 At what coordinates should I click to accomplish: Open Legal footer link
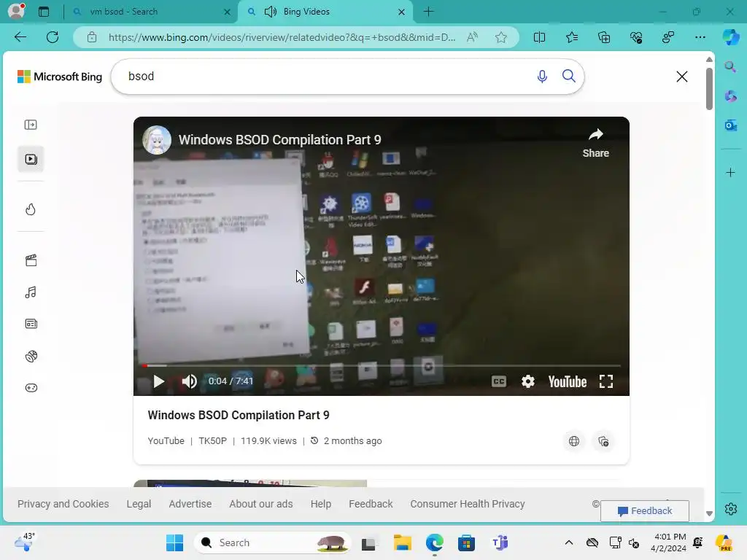coord(139,504)
